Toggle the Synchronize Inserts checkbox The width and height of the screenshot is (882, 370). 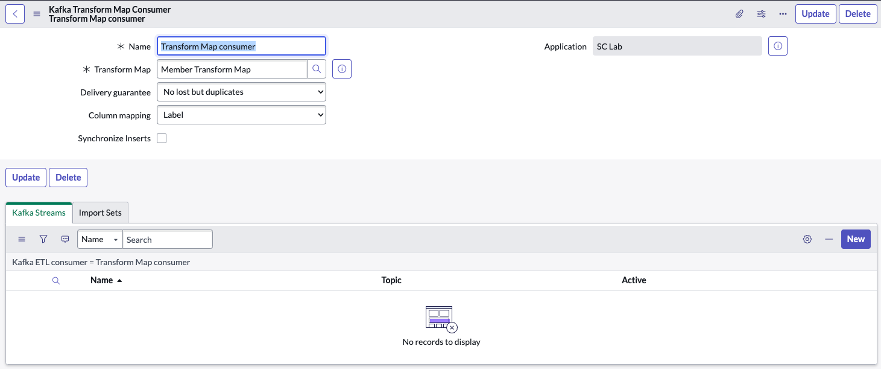162,138
